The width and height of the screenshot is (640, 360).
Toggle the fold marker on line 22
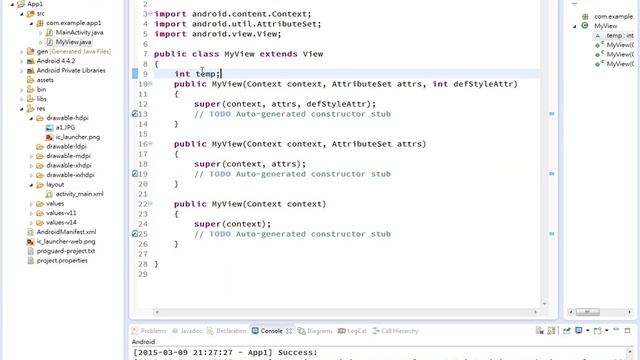coord(150,204)
